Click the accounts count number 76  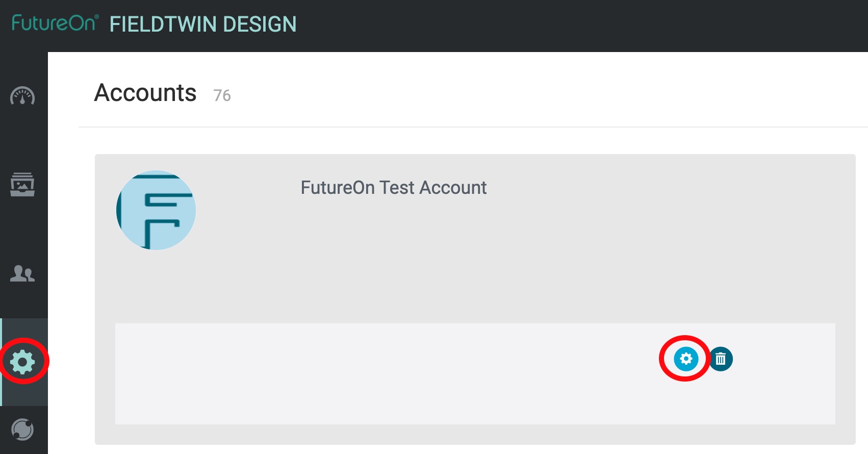click(222, 95)
